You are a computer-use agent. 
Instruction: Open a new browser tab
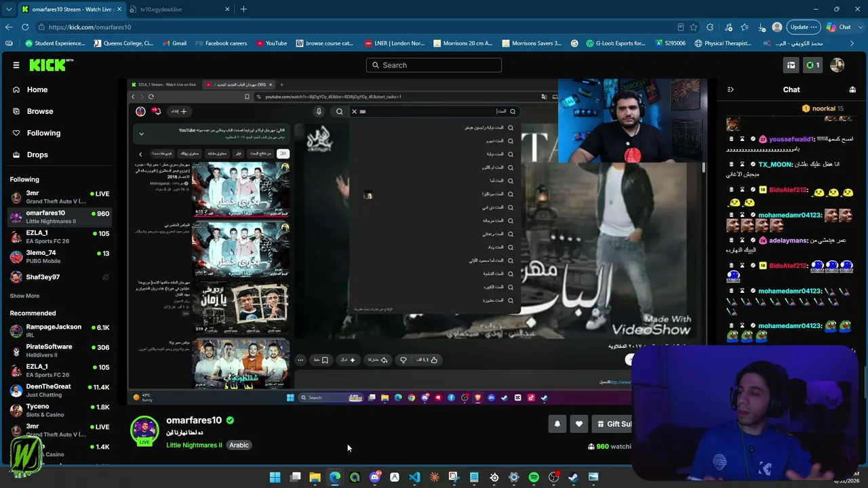[243, 9]
